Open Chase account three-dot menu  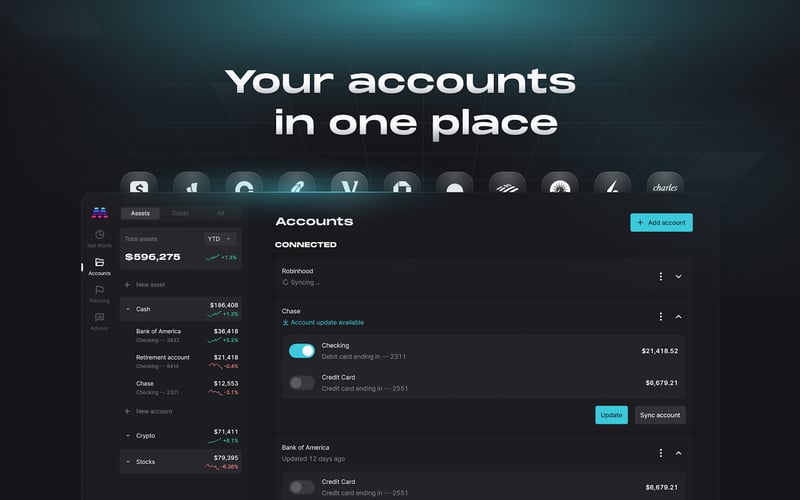[661, 317]
